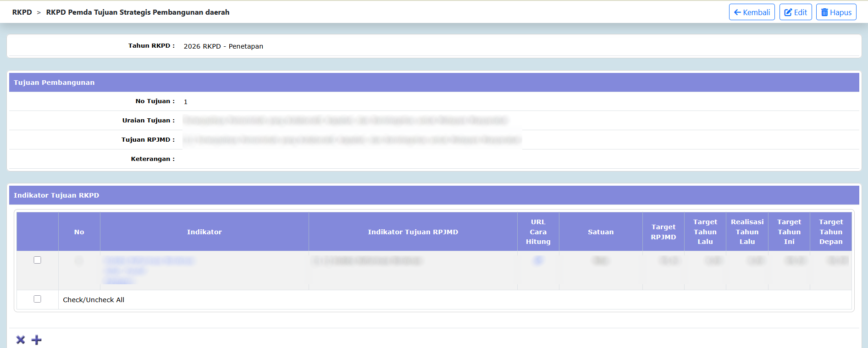Go to RKPD in the breadcrumb
Screen dimensions: 868x348
click(x=22, y=12)
